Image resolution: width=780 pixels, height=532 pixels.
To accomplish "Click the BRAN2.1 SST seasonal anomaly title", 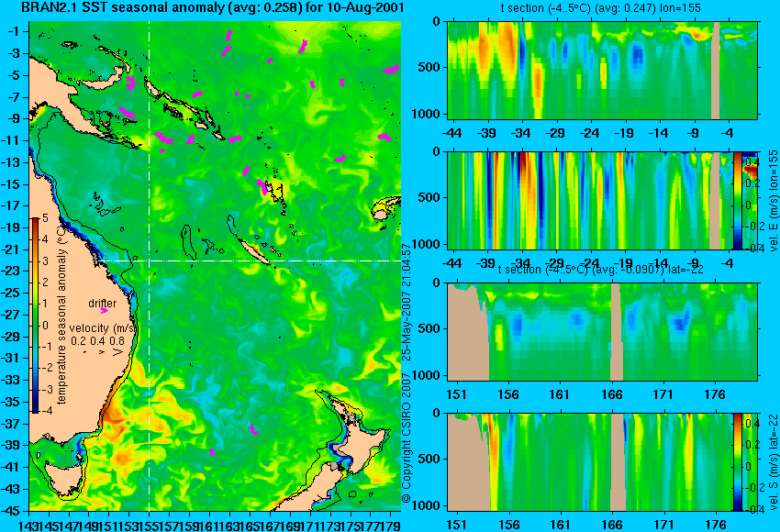I will pos(212,7).
